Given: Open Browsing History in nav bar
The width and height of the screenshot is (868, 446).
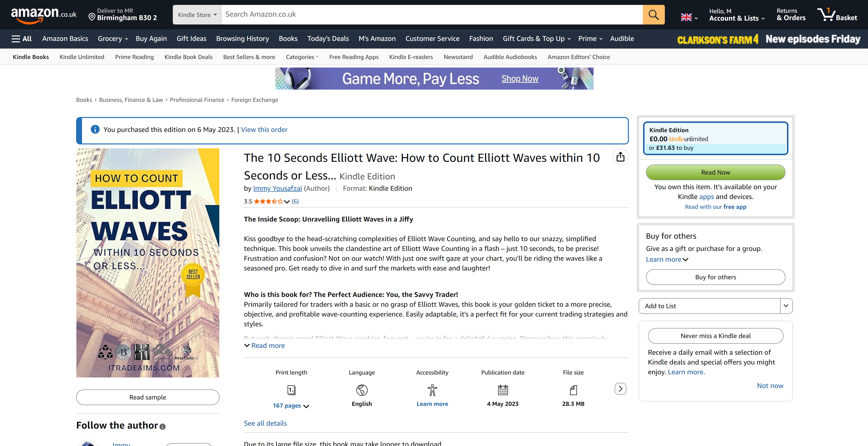Looking at the screenshot, I should coord(242,39).
